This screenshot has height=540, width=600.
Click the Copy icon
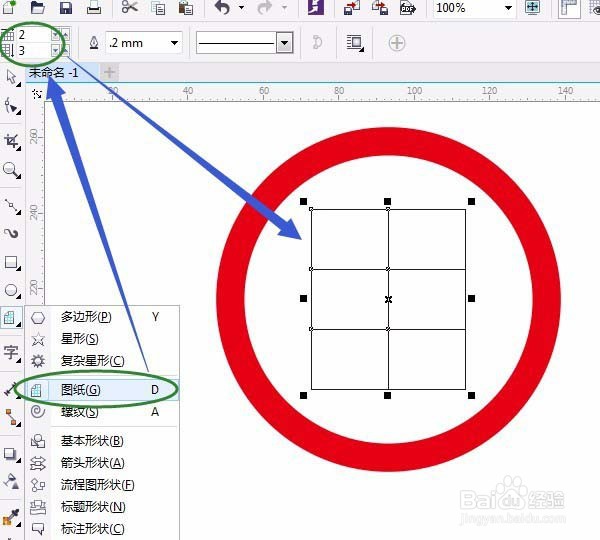pyautogui.click(x=158, y=8)
